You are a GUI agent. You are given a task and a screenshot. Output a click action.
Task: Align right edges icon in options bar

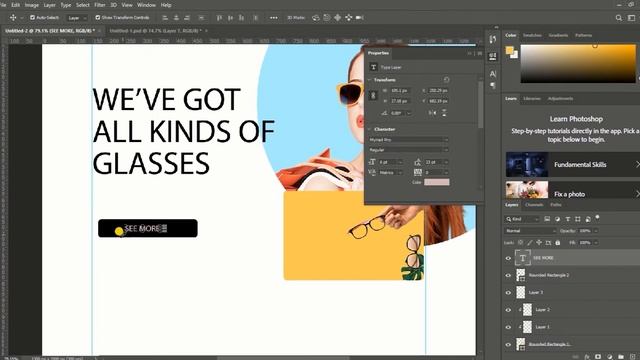click(x=187, y=18)
